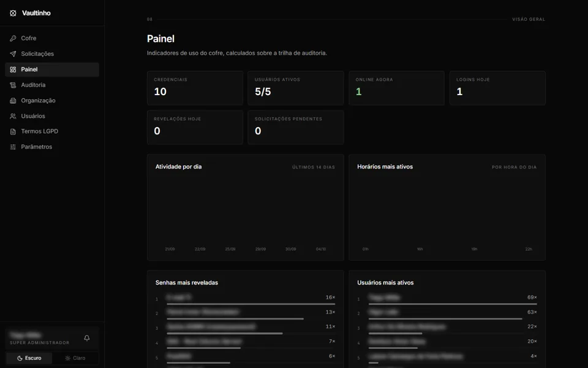Click the Atividade por dia title
588x368 pixels.
(x=178, y=167)
